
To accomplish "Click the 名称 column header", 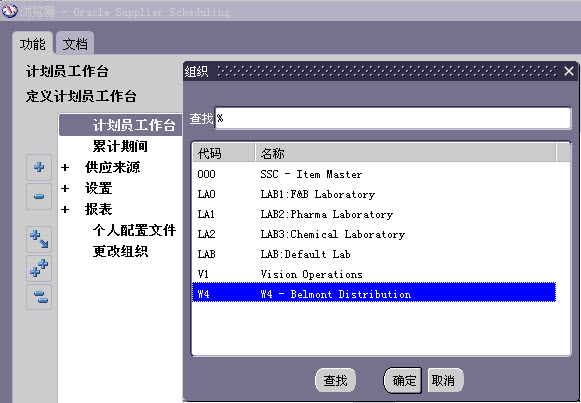I will point(406,153).
